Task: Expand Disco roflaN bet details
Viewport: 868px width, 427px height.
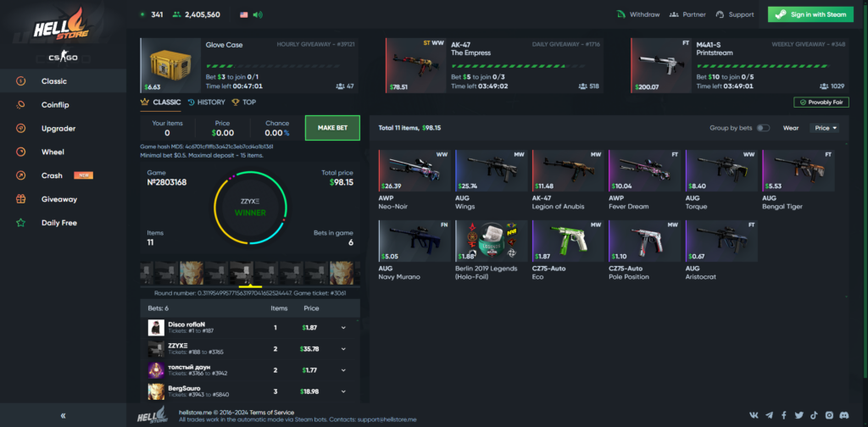Action: (343, 327)
